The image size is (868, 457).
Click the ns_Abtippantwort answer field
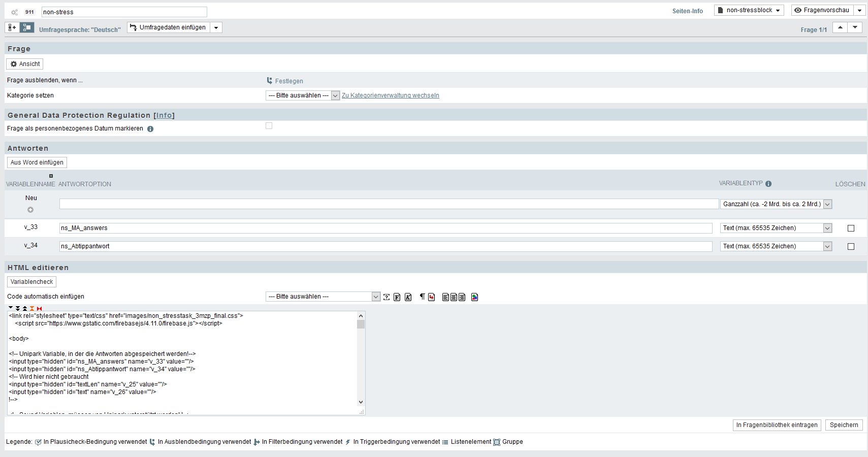[x=386, y=246]
